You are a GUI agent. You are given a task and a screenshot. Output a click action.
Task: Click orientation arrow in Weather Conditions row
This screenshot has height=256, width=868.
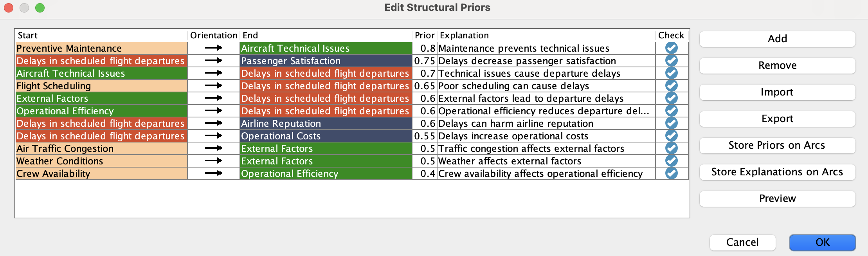coord(214,161)
